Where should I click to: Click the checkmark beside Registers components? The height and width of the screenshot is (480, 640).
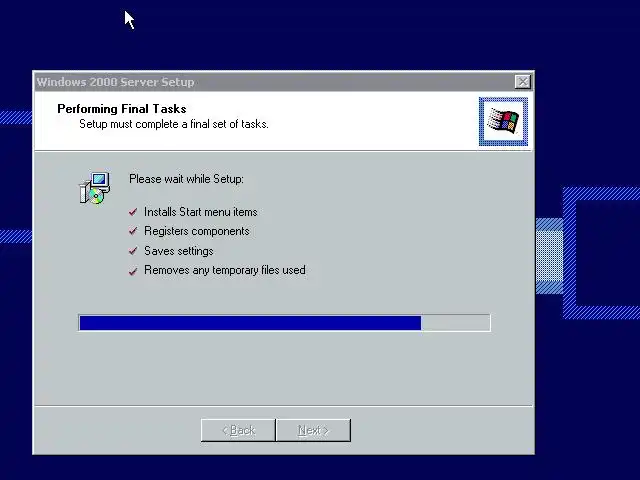click(133, 231)
